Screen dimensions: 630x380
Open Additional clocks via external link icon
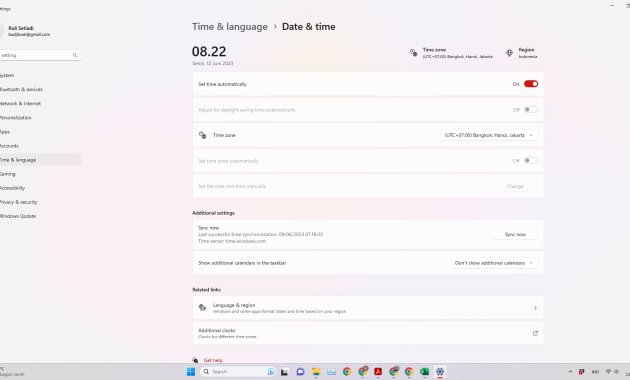click(x=535, y=333)
